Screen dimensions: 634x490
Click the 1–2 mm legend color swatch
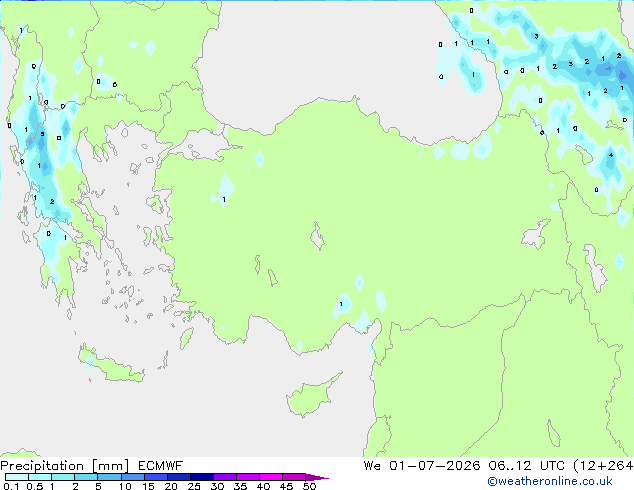coord(63,477)
